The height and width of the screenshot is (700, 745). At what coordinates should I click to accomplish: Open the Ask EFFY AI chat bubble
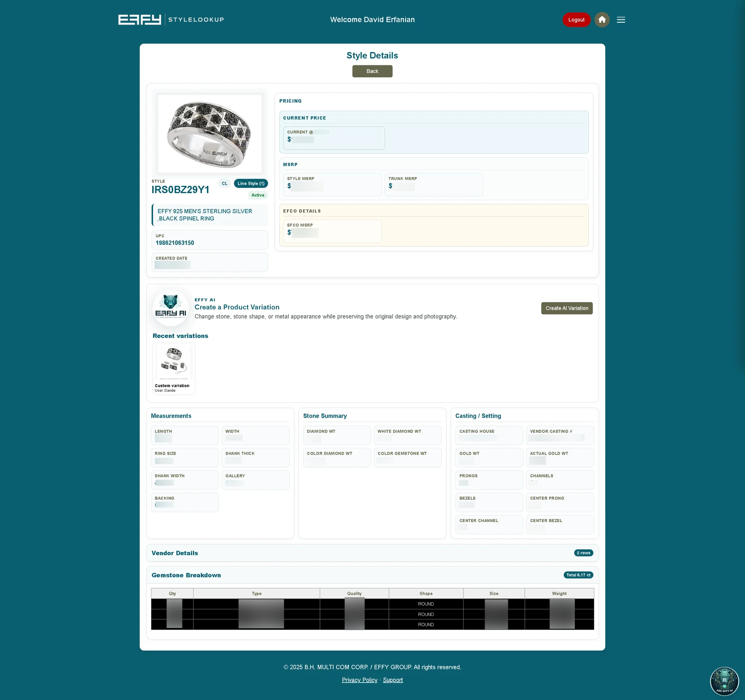click(724, 681)
